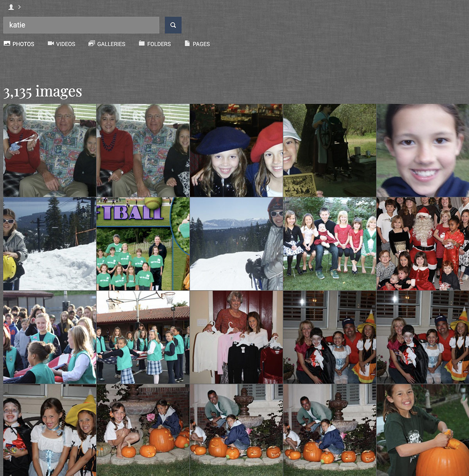Open thumbnail of girl carving a pumpkin

[422, 430]
